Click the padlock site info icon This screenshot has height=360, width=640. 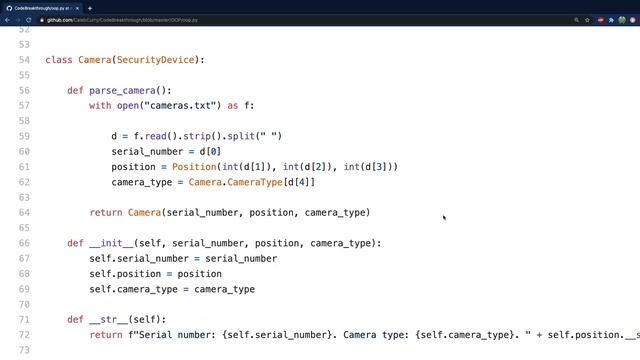coord(42,20)
